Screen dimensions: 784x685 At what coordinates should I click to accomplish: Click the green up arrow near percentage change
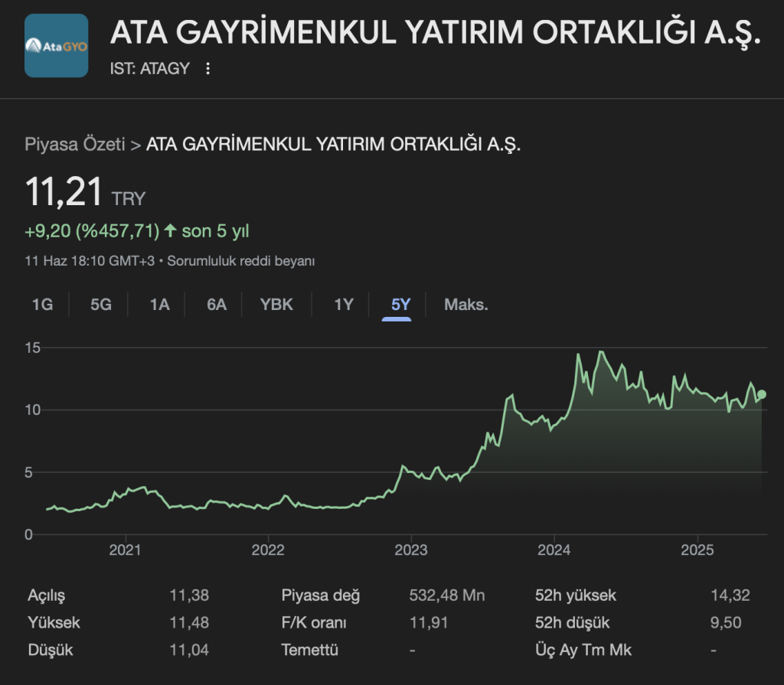[170, 230]
